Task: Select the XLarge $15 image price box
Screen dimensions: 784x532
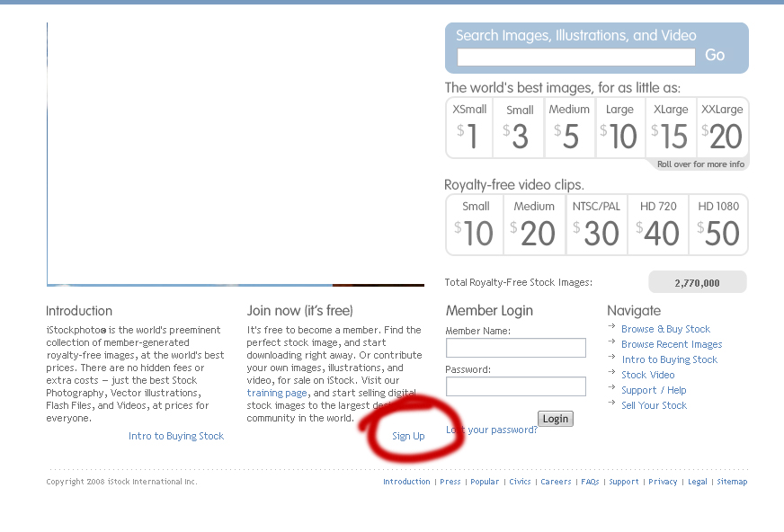Action: (x=671, y=128)
